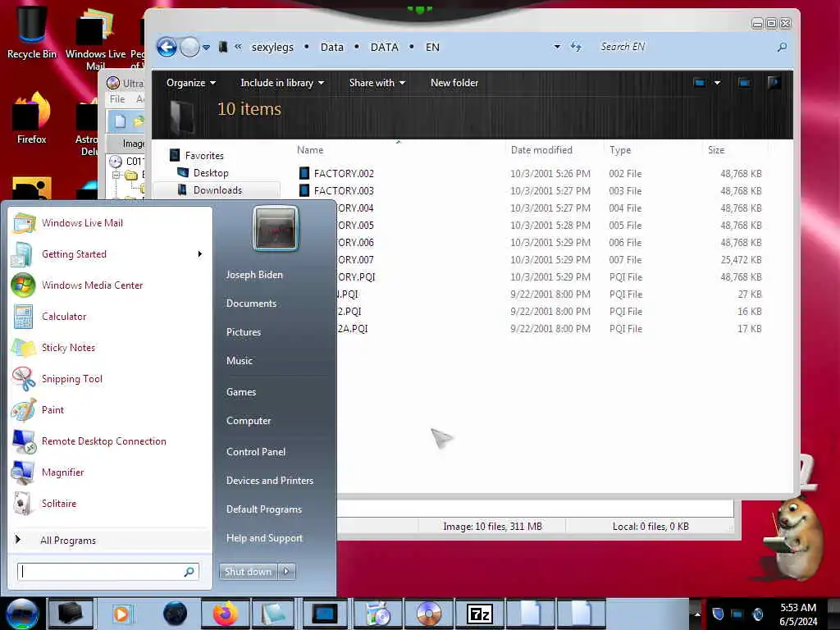Open Pictures from Start menu
The image size is (840, 630).
tap(243, 332)
